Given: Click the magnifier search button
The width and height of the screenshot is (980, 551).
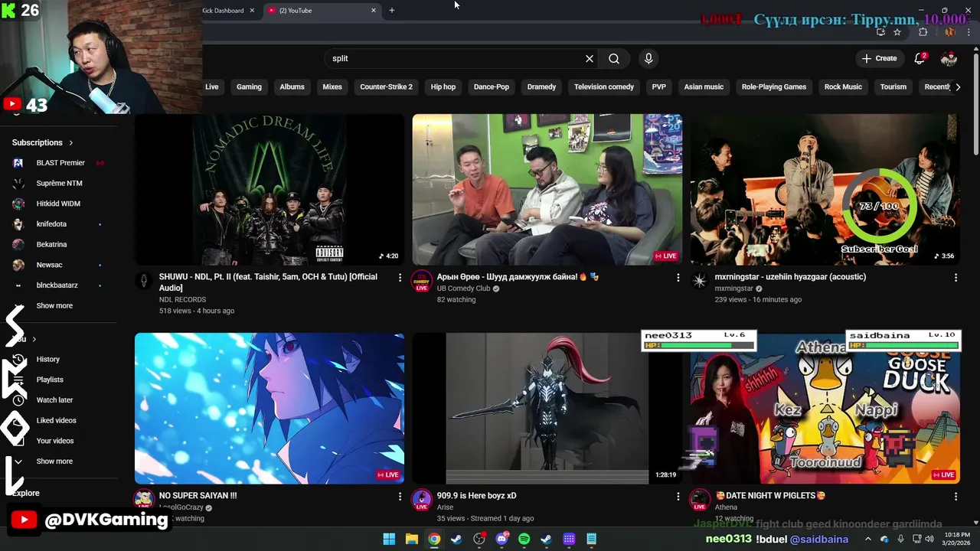Looking at the screenshot, I should 614,58.
